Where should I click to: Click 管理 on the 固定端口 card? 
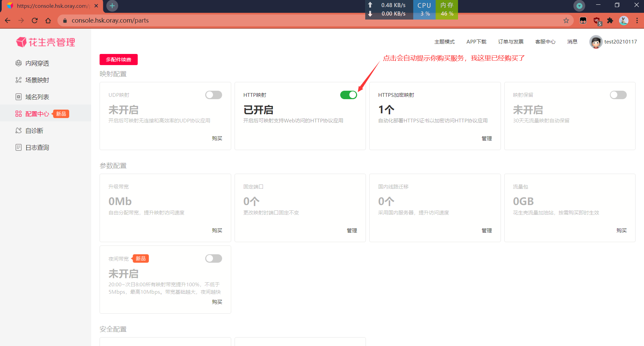352,230
